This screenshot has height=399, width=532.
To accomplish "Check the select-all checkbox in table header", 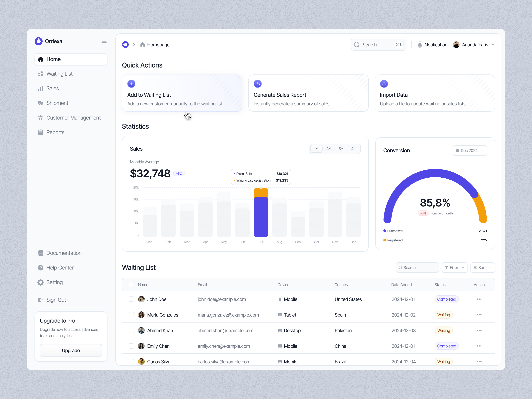I will [131, 285].
